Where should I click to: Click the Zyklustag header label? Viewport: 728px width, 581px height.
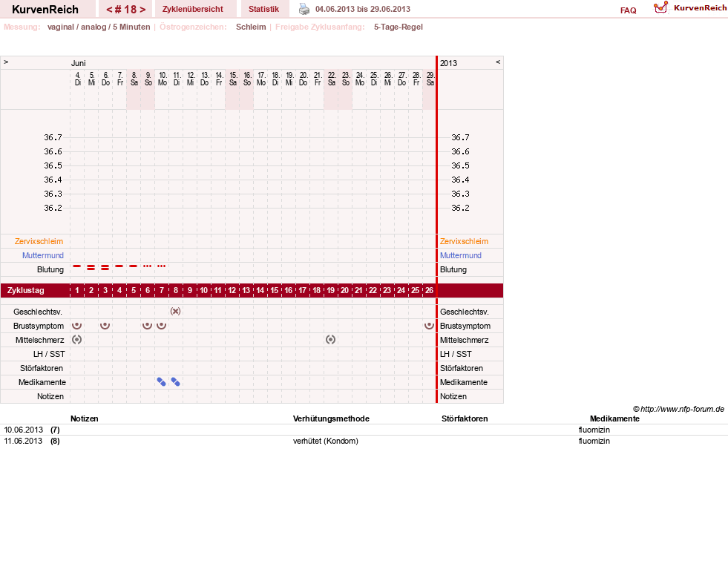tap(25, 291)
